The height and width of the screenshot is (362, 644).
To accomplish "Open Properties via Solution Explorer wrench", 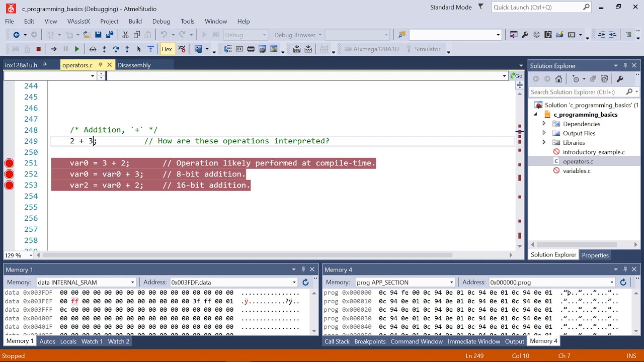I will coord(620,79).
